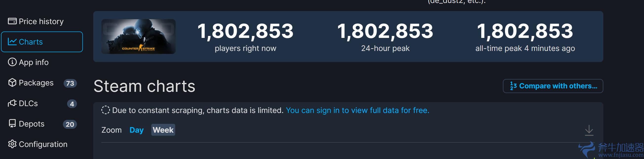The height and width of the screenshot is (159, 644).
Task: Select Price history in the sidebar
Action: pyautogui.click(x=41, y=21)
